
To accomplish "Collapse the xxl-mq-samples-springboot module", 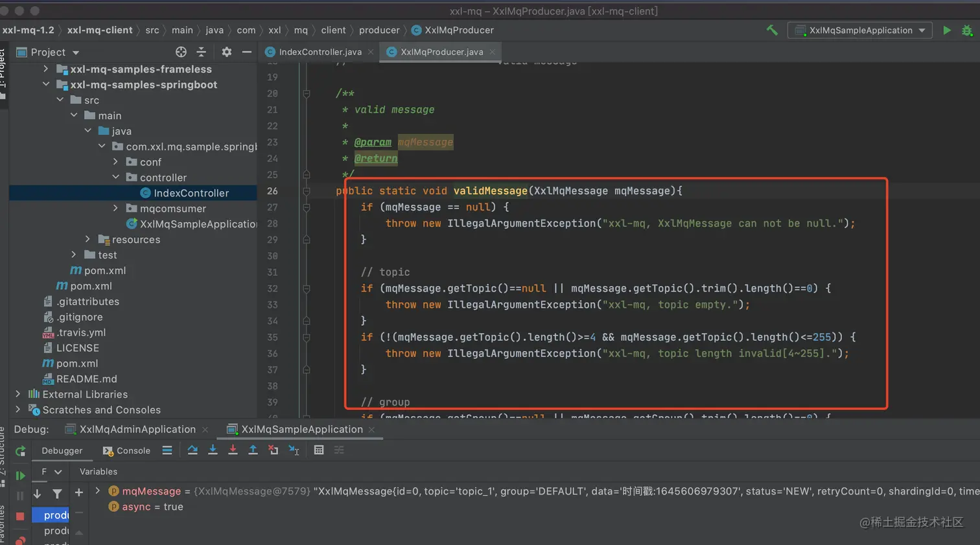I will click(46, 84).
